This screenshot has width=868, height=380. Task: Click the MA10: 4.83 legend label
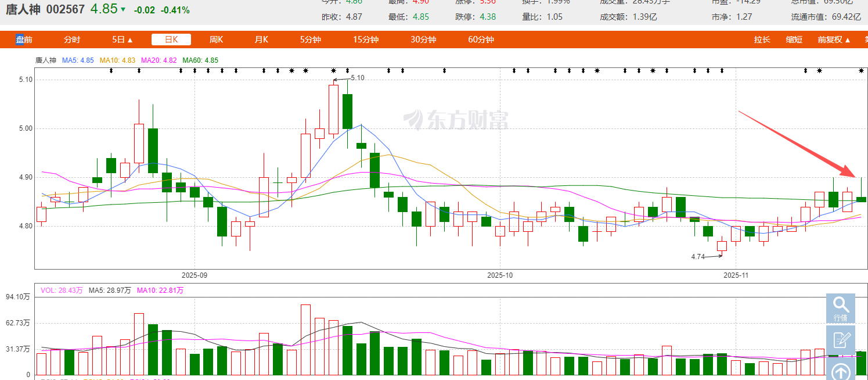pos(118,60)
